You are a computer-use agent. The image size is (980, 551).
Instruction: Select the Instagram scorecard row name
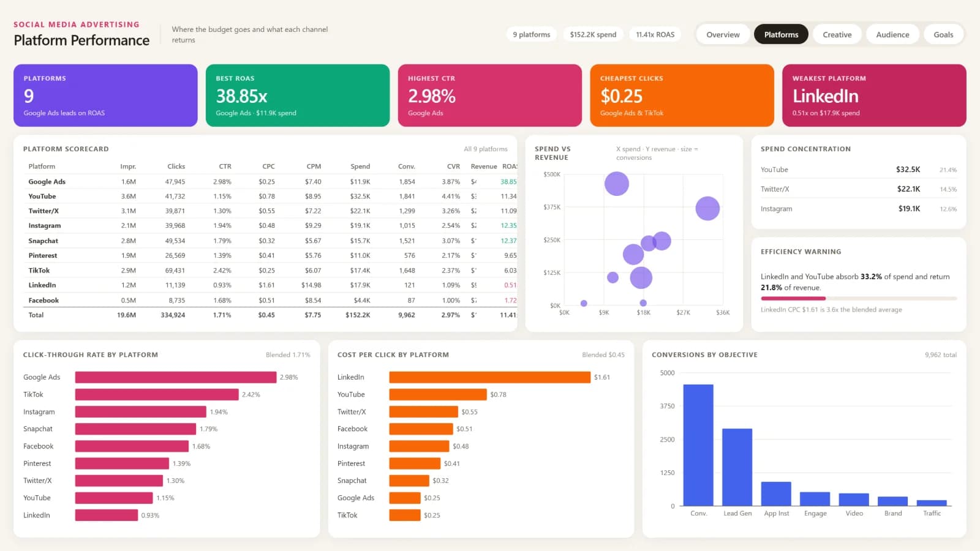point(45,226)
